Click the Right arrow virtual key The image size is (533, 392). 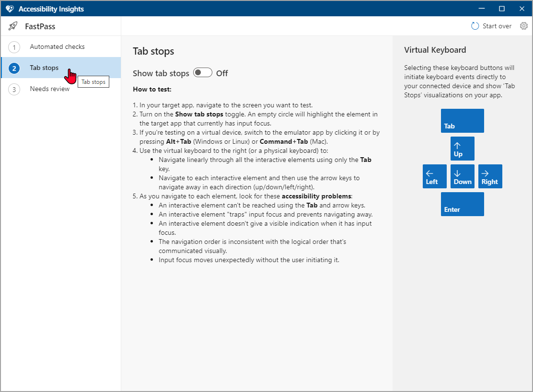pyautogui.click(x=490, y=176)
